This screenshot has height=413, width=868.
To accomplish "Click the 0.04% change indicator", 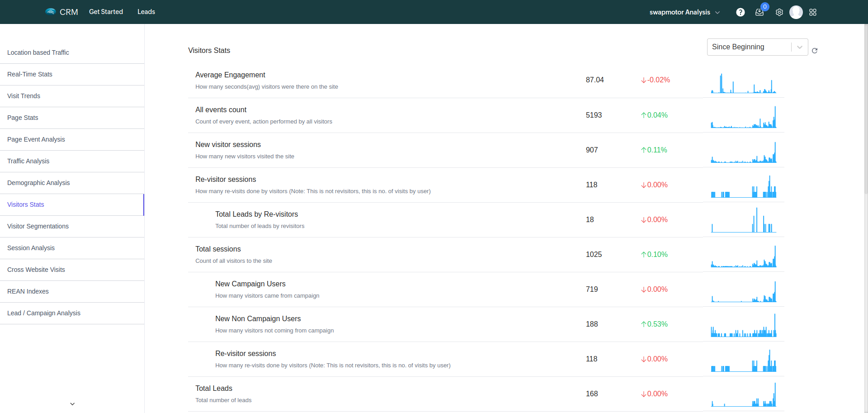I will 654,115.
